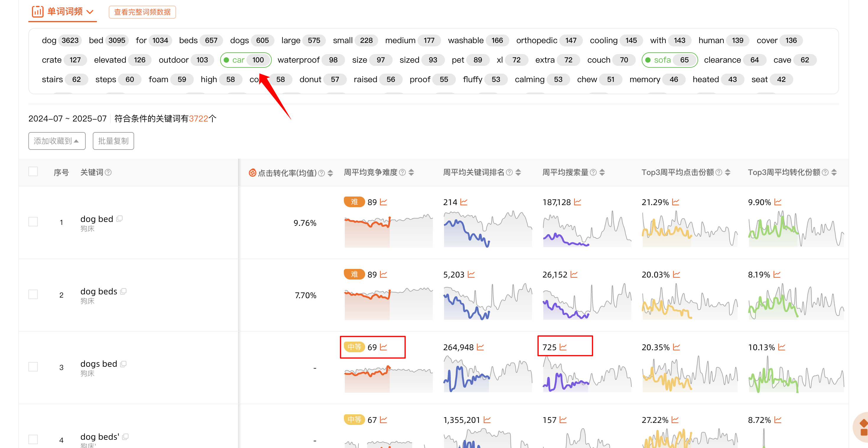868x448 pixels.
Task: Click trend icon next to 9.90% share
Action: click(778, 202)
